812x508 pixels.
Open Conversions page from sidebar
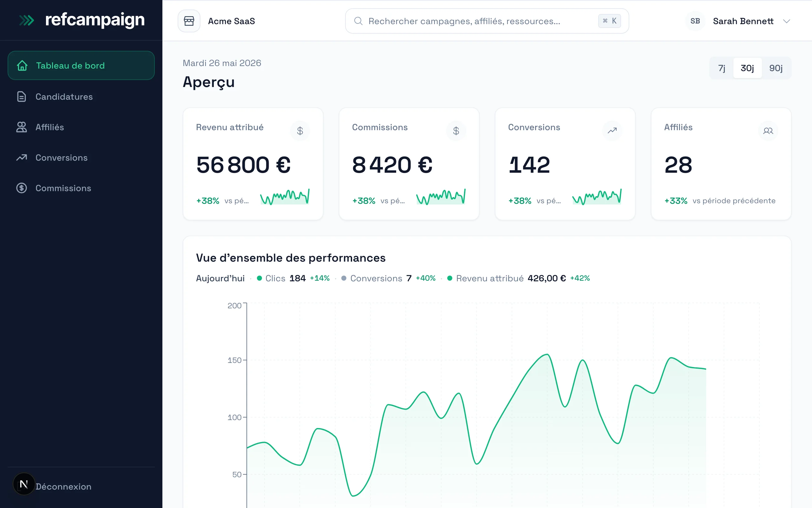click(81, 157)
